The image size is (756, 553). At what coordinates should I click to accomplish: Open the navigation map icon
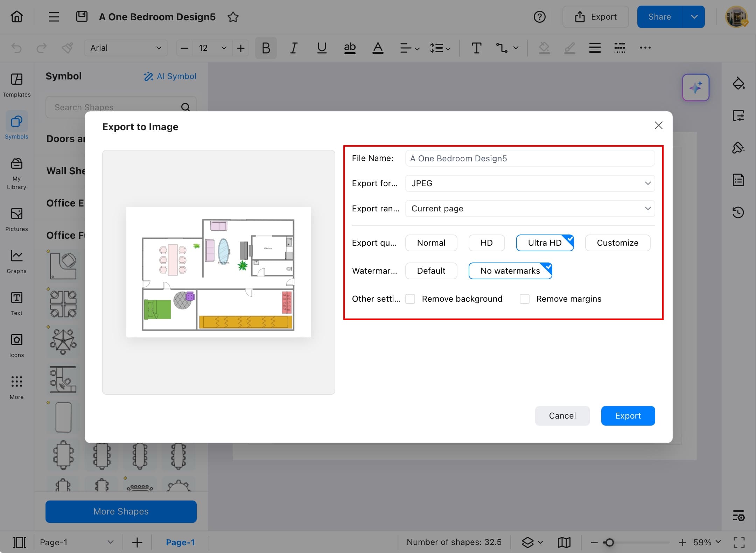point(564,542)
